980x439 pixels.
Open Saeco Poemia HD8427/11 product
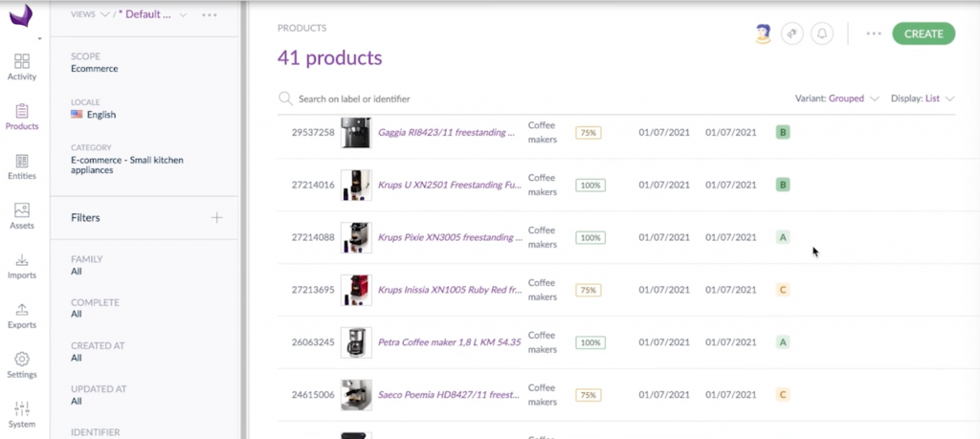449,395
